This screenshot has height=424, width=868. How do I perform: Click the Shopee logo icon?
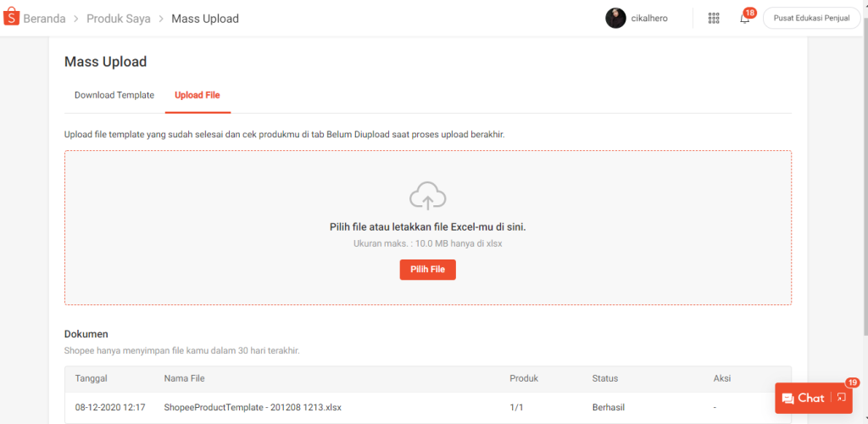[x=11, y=19]
